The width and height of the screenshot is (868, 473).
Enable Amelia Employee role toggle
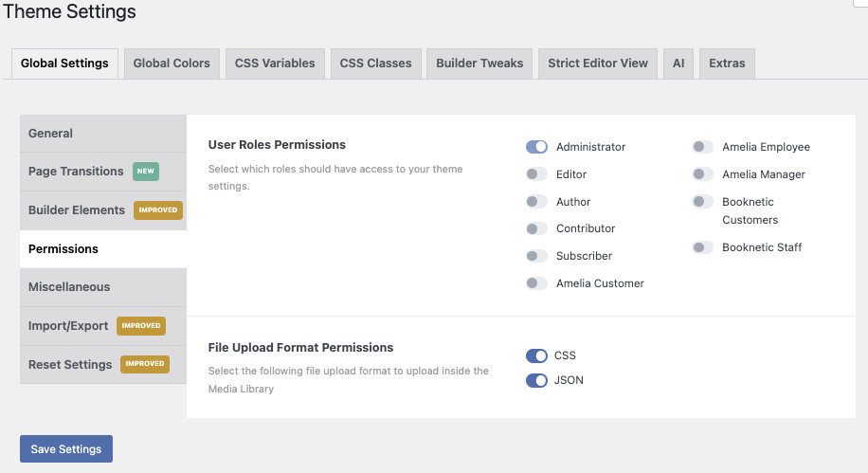[x=702, y=147]
